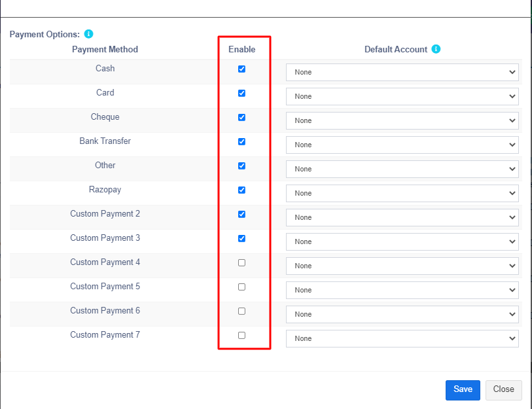Open Bank Transfer default account dropdown
The width and height of the screenshot is (532, 409).
[402, 145]
